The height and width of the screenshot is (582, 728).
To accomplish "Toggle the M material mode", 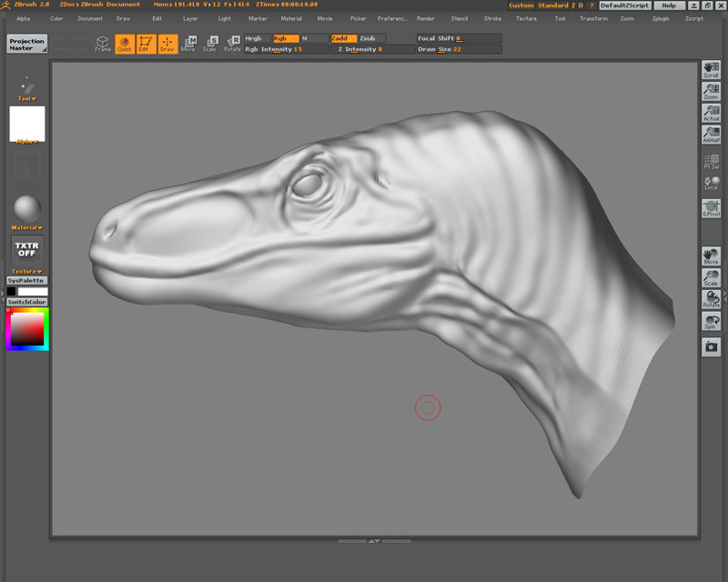I will point(314,38).
